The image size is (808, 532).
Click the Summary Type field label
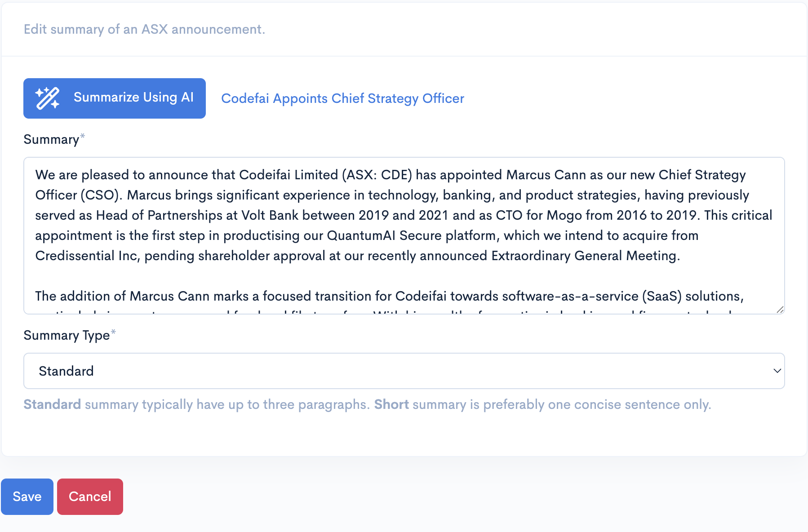tap(67, 335)
